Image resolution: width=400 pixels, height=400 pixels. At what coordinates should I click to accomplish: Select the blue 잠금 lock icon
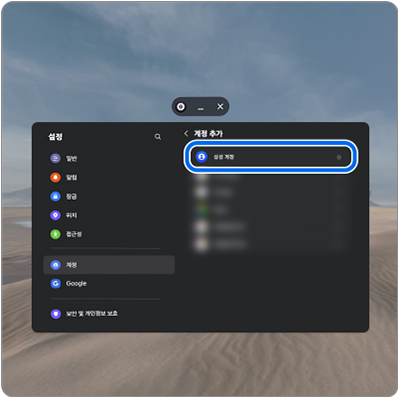[55, 196]
